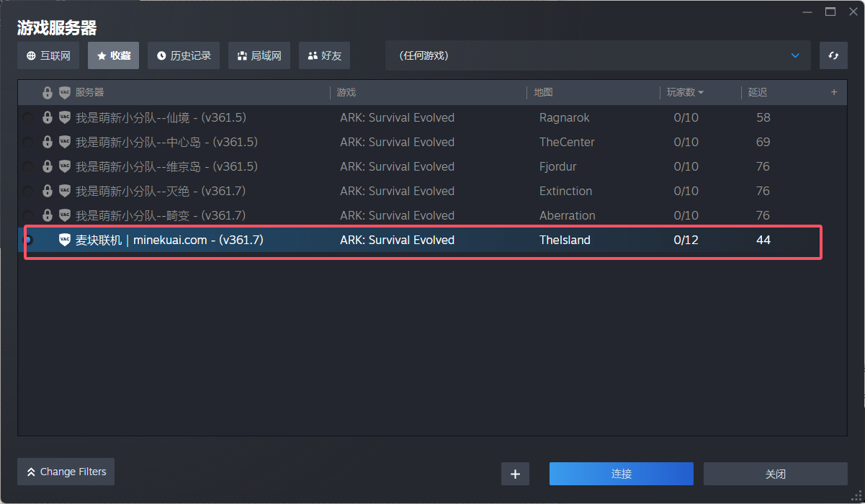This screenshot has height=504, width=865.
Task: Select radio circle for Ragnarok server
Action: pos(27,118)
